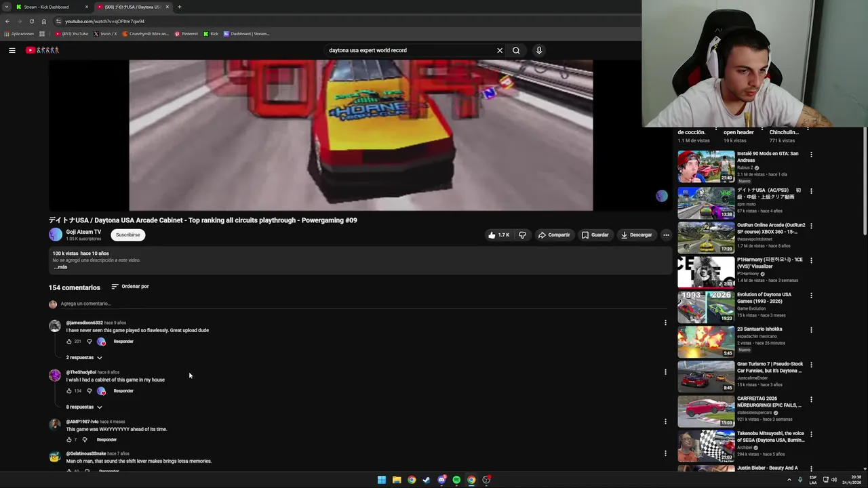This screenshot has height=488, width=868.
Task: Download video with Descargar button
Action: pyautogui.click(x=636, y=235)
